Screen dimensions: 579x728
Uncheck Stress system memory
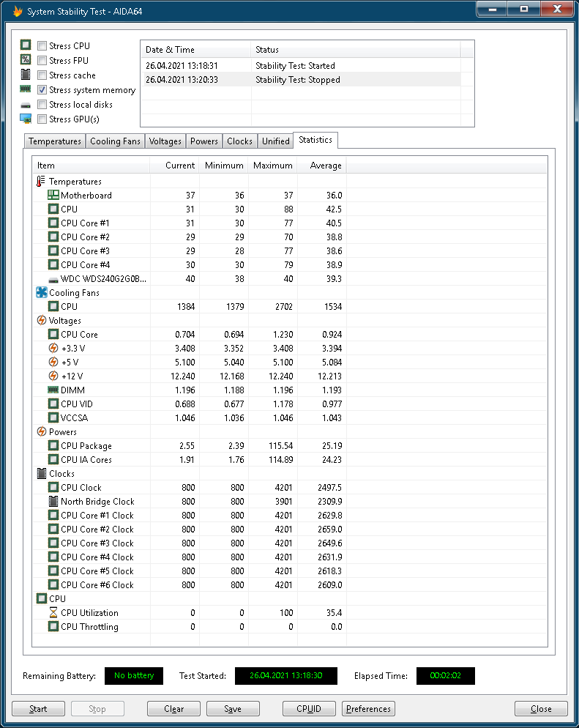click(x=42, y=90)
